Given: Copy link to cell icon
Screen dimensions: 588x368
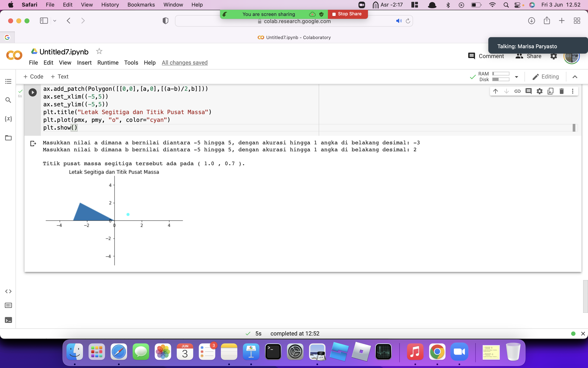Looking at the screenshot, I should point(518,91).
